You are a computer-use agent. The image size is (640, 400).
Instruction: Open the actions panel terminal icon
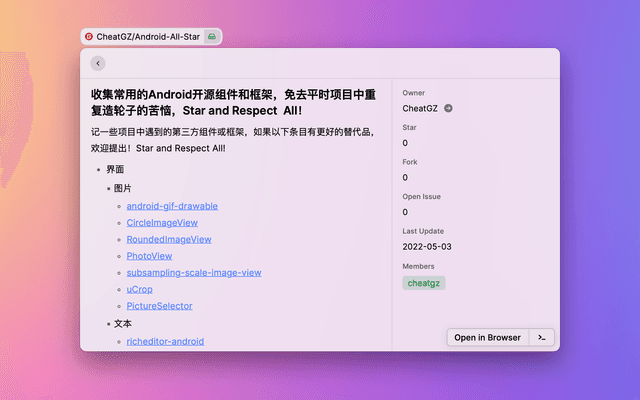(541, 337)
